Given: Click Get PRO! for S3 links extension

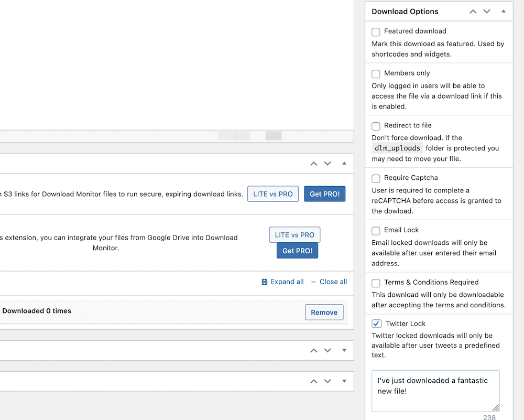Looking at the screenshot, I should click(324, 194).
